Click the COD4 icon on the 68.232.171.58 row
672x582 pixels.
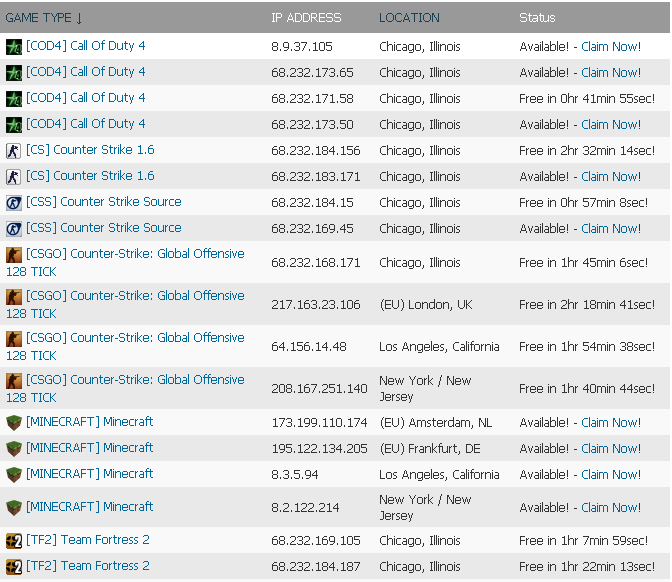14,99
